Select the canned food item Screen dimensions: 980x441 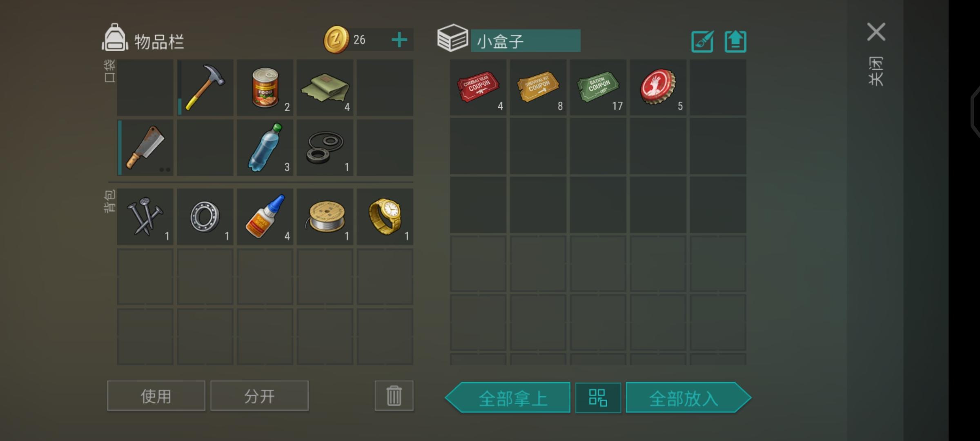(265, 87)
